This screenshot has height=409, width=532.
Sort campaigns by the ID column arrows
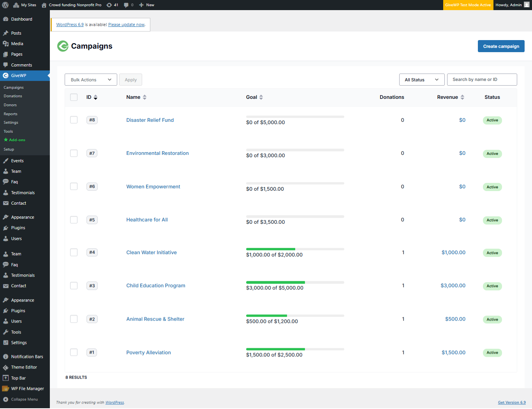click(95, 97)
